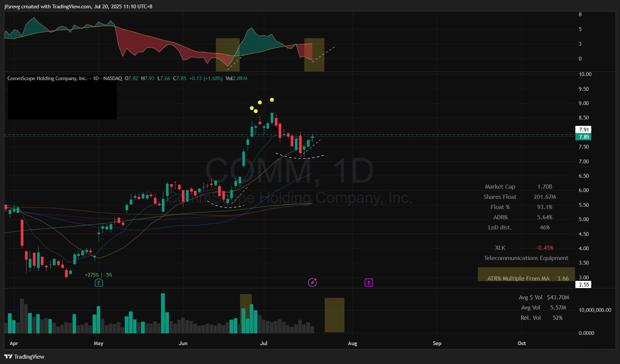Click the ATR% Multiple From MA highlighted box
Screen dimensions: 620x364
[526, 274]
